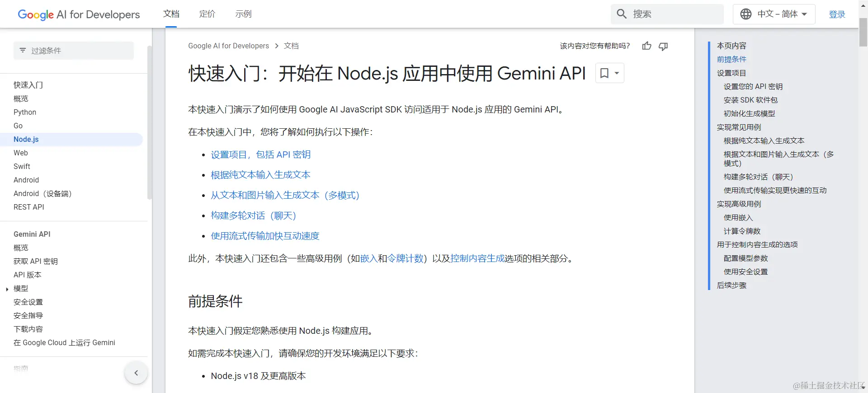
Task: Click breadcrumb Google AI for Developers
Action: 228,46
